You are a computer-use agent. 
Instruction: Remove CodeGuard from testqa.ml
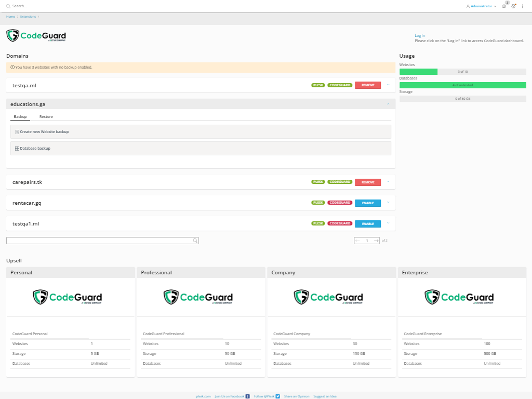[x=367, y=85]
